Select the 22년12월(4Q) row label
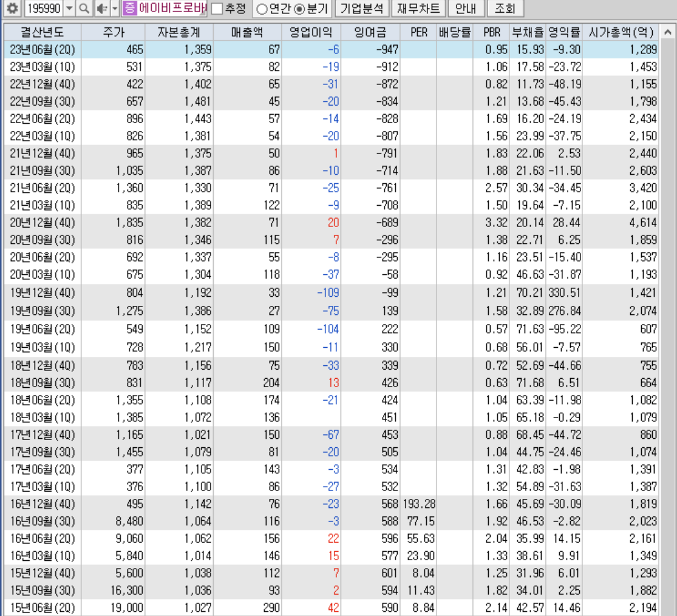The image size is (677, 616). pos(43,84)
